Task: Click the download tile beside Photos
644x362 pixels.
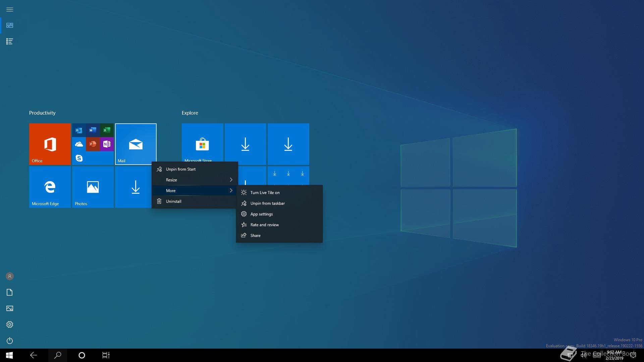Action: tap(133, 187)
